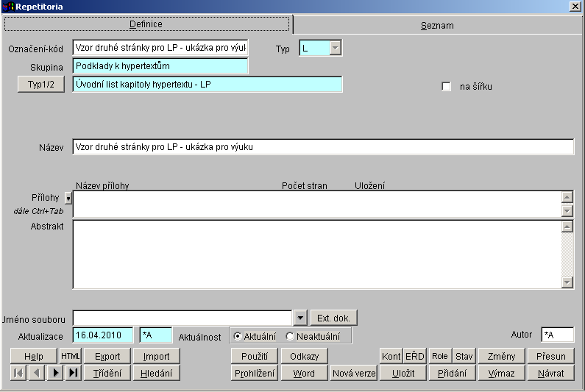The image size is (585, 392).
Task: Switch to the Definice tab
Action: coord(146,24)
